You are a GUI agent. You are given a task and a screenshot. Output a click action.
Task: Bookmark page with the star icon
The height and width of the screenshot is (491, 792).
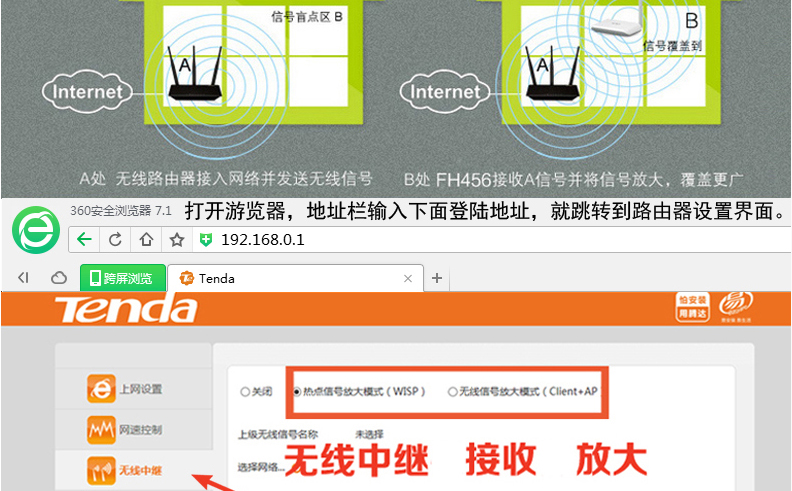click(177, 239)
